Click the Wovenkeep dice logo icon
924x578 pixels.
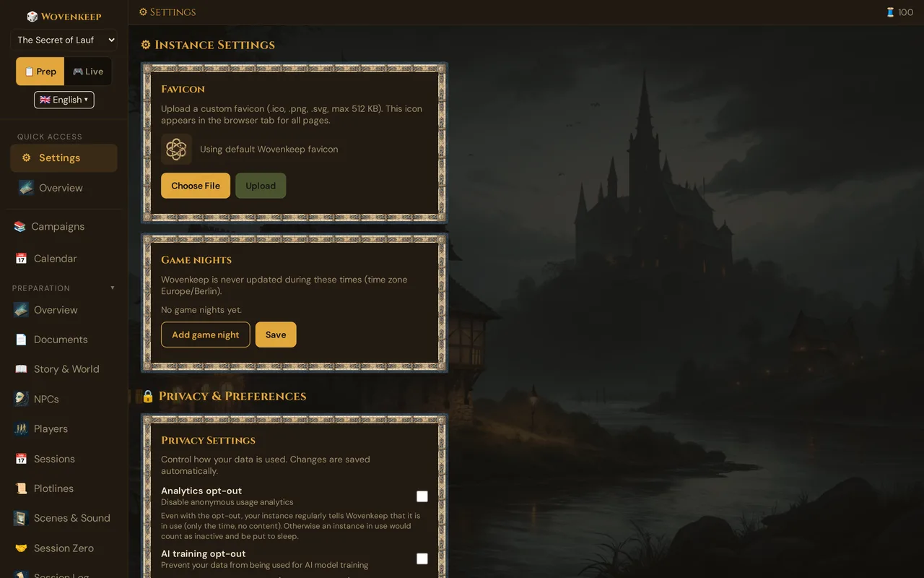(32, 17)
